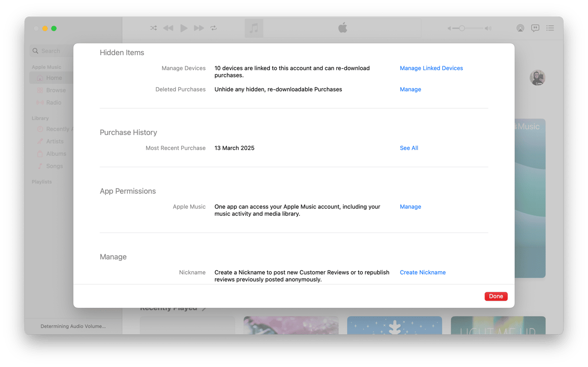Click Create Nickname link
The width and height of the screenshot is (588, 367).
coord(423,272)
